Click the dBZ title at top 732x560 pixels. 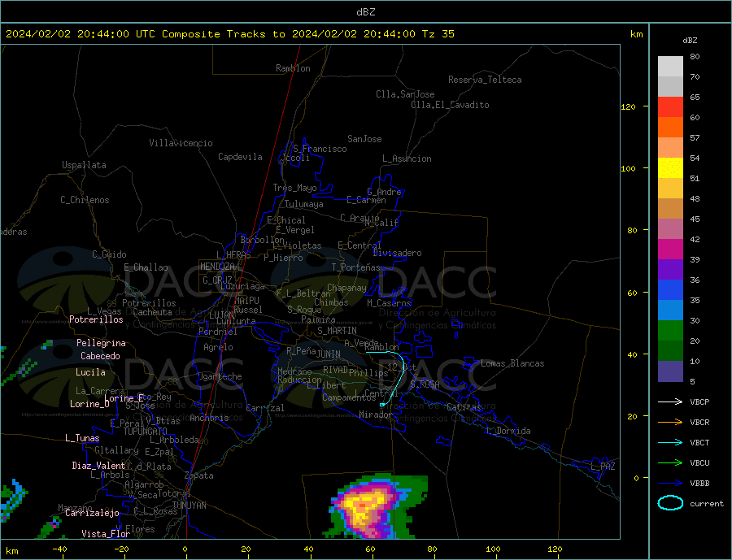click(x=366, y=12)
